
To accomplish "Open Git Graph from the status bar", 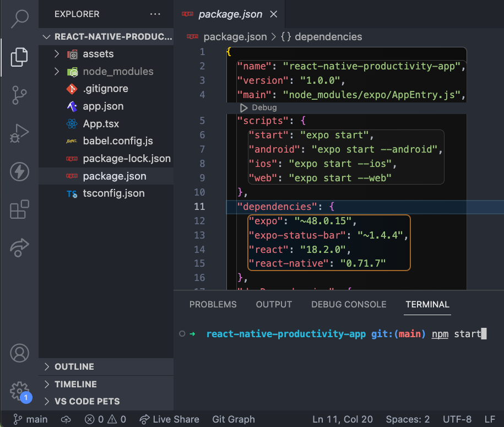I will [233, 419].
